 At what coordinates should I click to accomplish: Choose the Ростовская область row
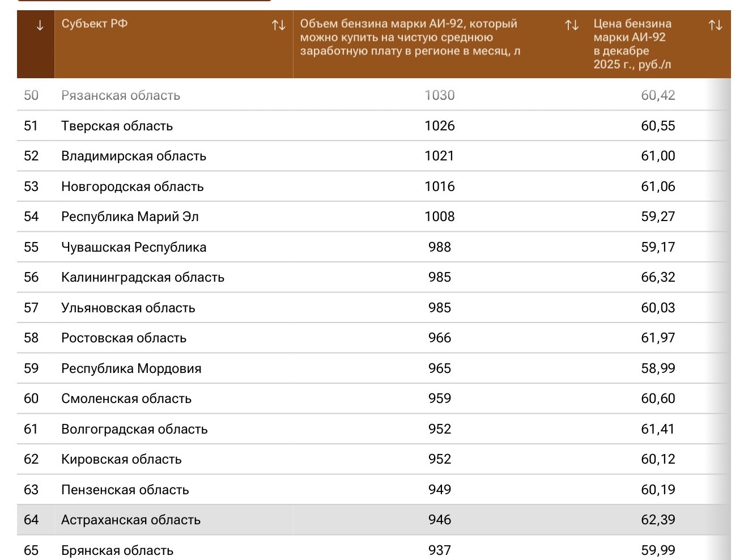click(124, 338)
